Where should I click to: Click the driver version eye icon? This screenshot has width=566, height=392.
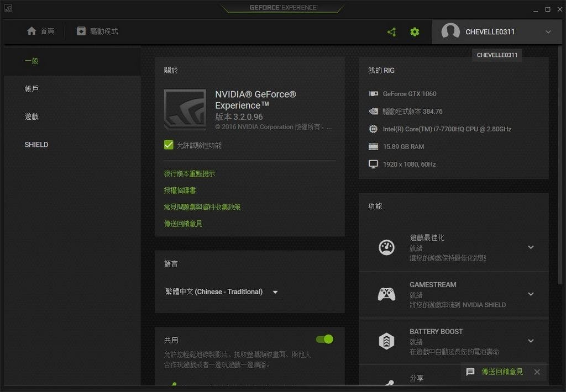click(x=373, y=112)
